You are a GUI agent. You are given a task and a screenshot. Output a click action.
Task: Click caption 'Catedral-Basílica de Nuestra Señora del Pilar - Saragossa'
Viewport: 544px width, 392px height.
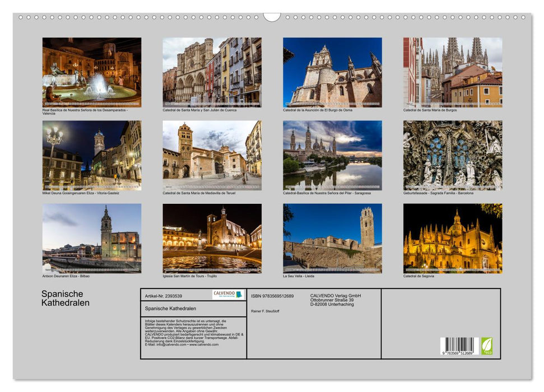pyautogui.click(x=327, y=193)
